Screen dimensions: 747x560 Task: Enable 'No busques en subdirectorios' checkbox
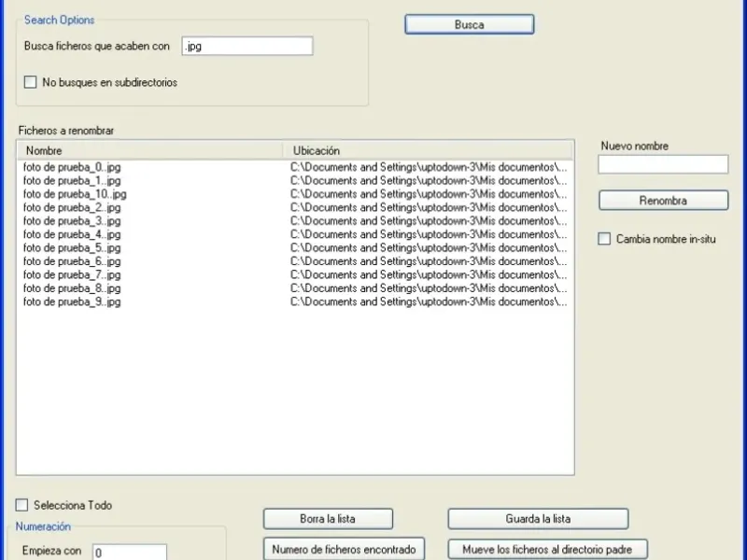[31, 82]
